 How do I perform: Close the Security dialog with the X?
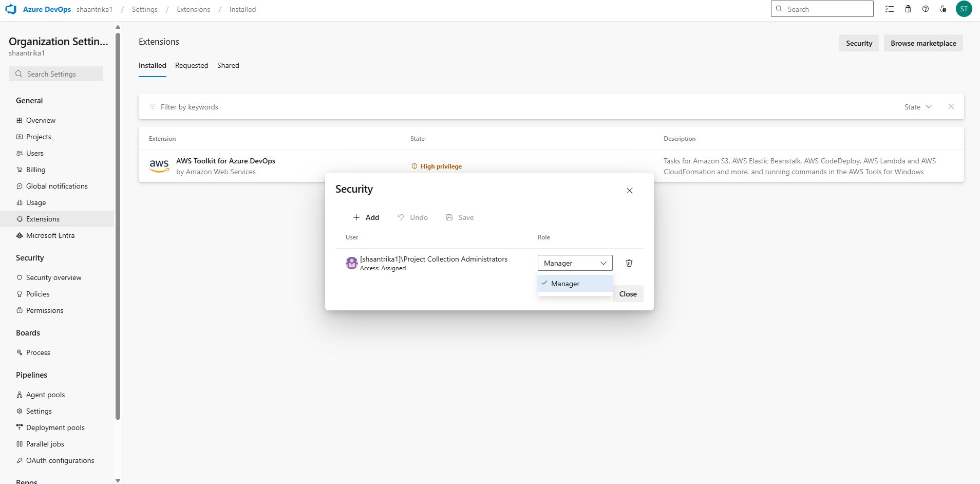tap(630, 191)
